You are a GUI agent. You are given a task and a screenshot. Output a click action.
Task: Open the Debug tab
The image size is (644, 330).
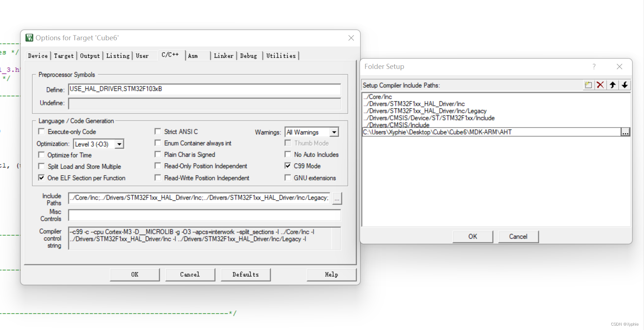click(x=248, y=56)
